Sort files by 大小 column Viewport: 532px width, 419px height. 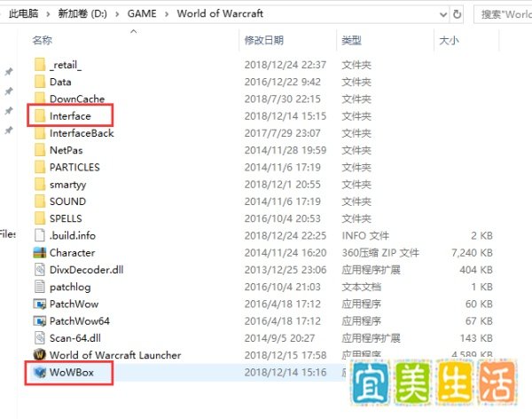[449, 41]
